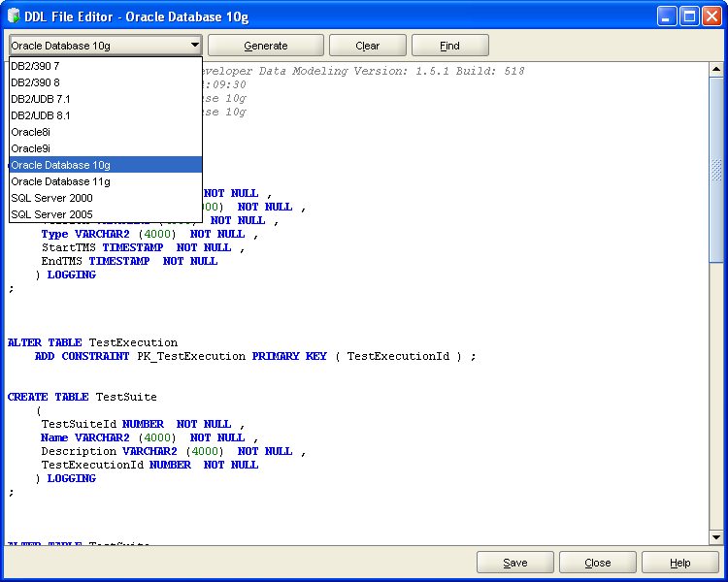
Task: Click the TestSuiteId NUMBER column line
Action: tap(143, 424)
